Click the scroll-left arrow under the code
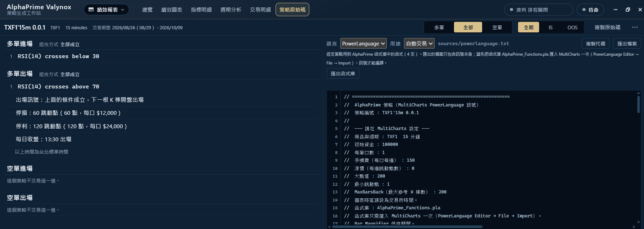644x229 pixels. point(329,227)
